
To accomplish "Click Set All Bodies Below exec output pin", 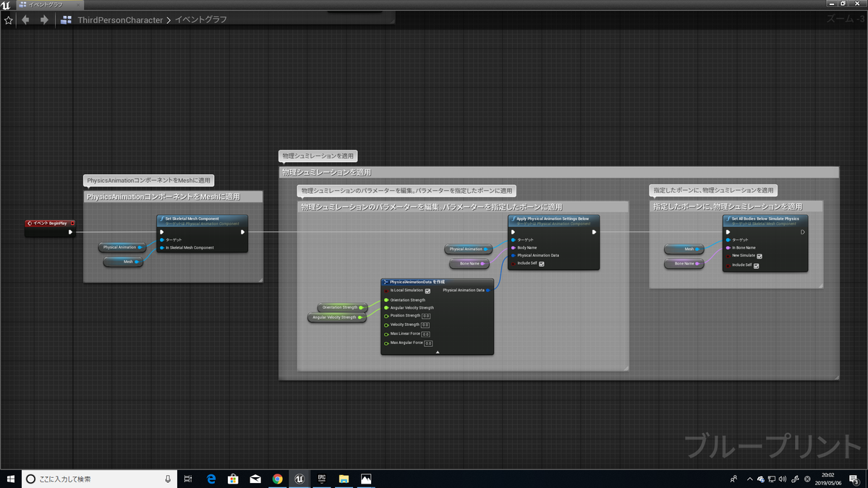I will click(x=803, y=232).
